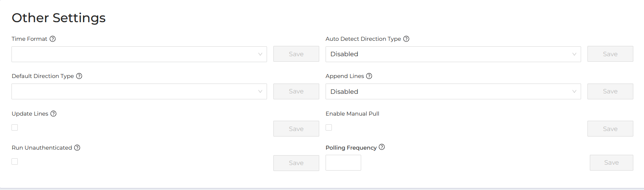Click help icon next to Default Direction Type

pyautogui.click(x=79, y=76)
